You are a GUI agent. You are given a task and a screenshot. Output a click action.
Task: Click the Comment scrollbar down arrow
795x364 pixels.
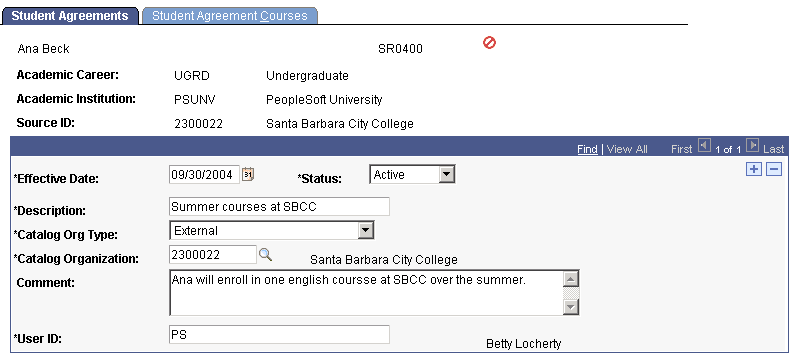pyautogui.click(x=571, y=306)
